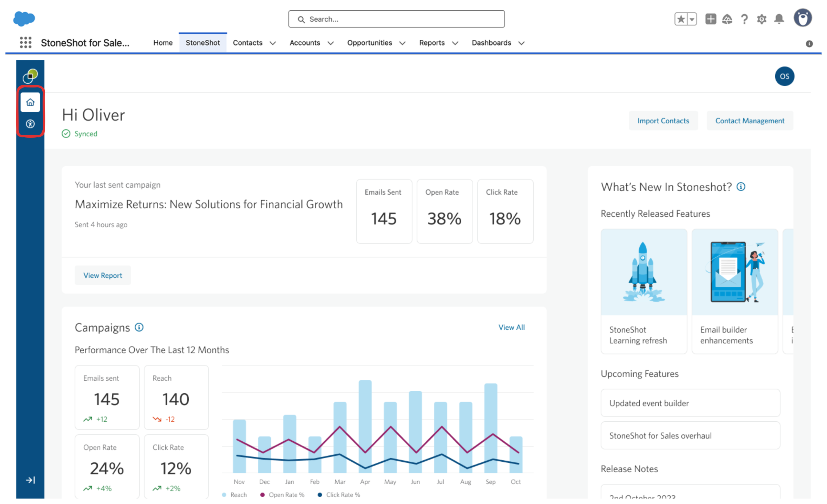Viewport: 827px width, 504px height.
Task: Click the info icon at nav bar end
Action: (809, 44)
